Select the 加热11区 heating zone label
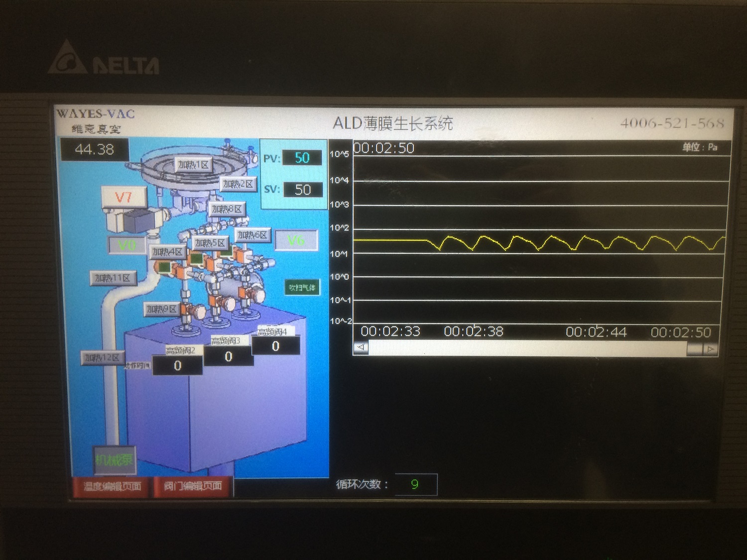This screenshot has width=747, height=560. 113,278
